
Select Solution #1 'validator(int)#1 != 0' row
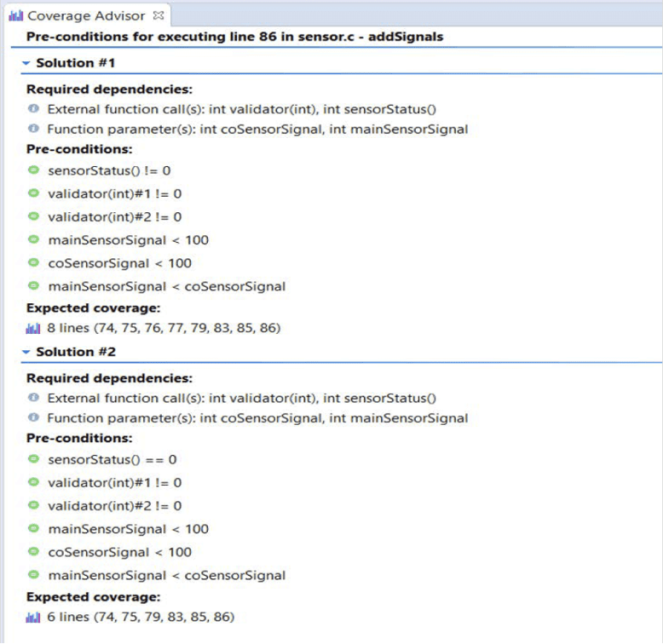(x=114, y=194)
